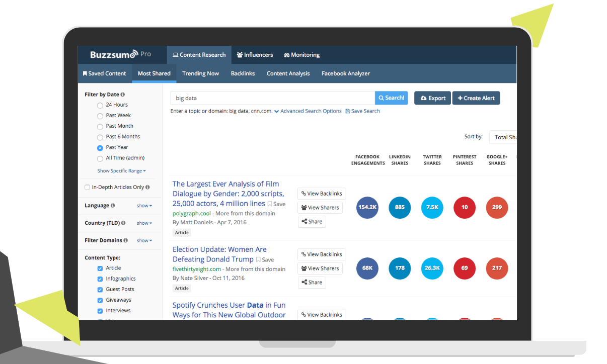Uncheck the Article content type
Viewport: 607px width, 364px height.
[x=100, y=268]
